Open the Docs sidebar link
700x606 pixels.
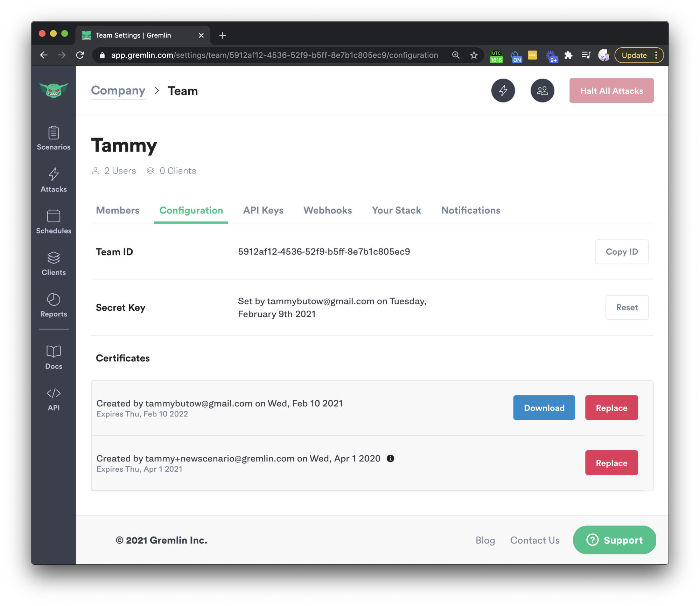tap(54, 358)
